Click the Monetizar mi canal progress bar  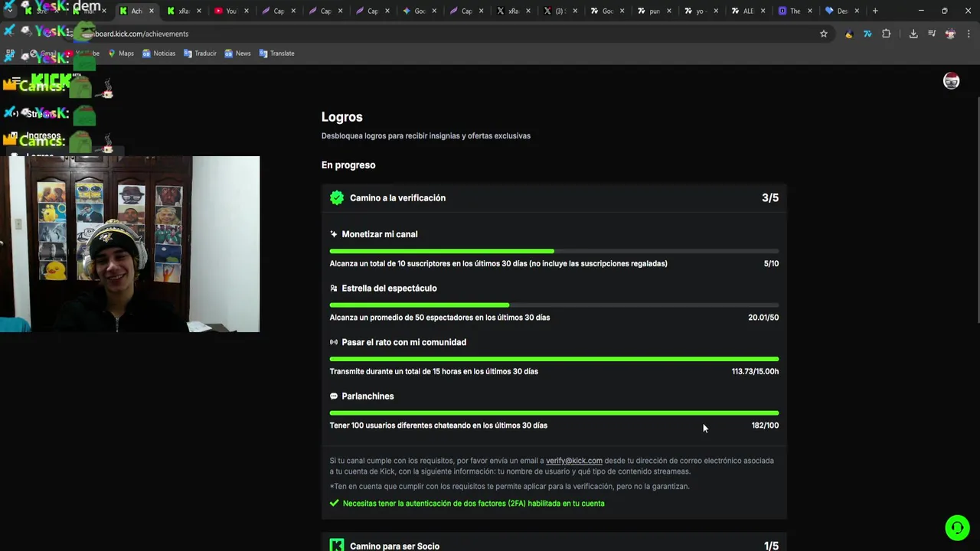click(554, 251)
